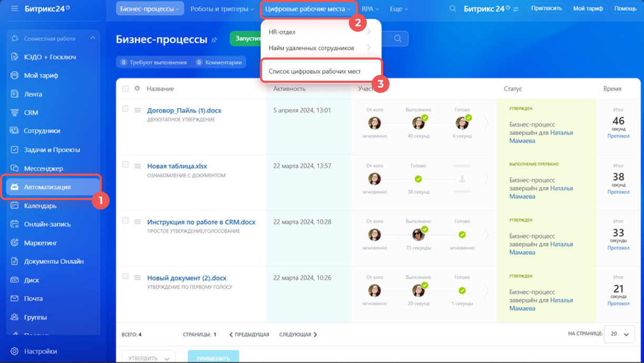Viewport: 644px width, 363px height.
Task: Expand HR-отдел submenu arrow
Action: click(369, 32)
